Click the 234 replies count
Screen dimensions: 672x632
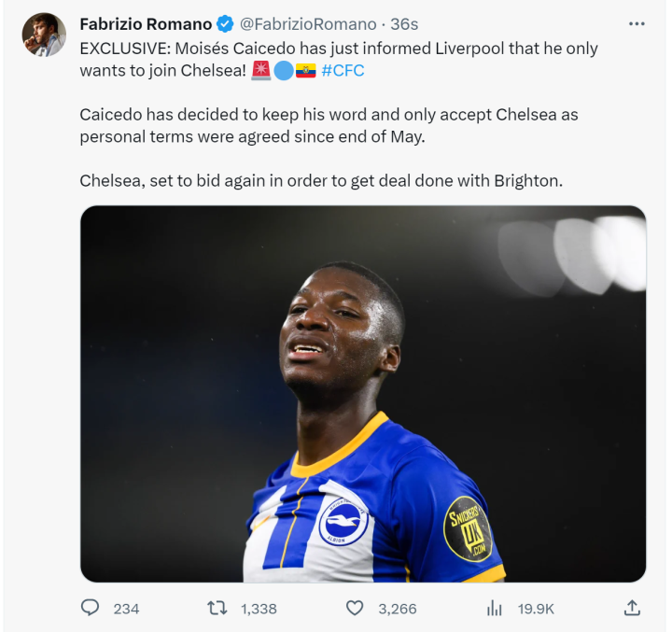pos(126,609)
